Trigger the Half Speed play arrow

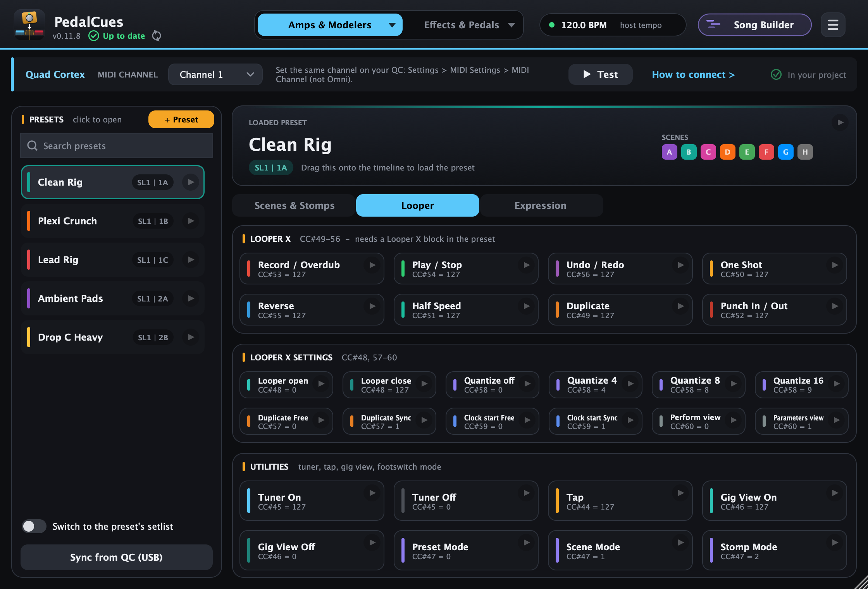(x=526, y=306)
